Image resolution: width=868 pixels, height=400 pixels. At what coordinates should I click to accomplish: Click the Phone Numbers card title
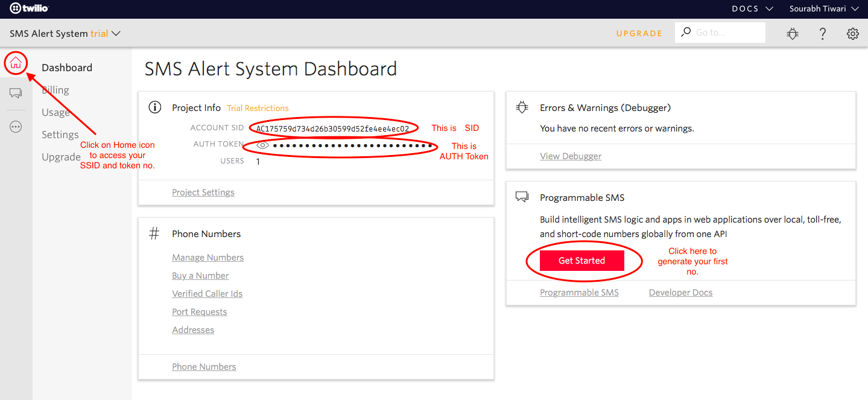pos(206,233)
